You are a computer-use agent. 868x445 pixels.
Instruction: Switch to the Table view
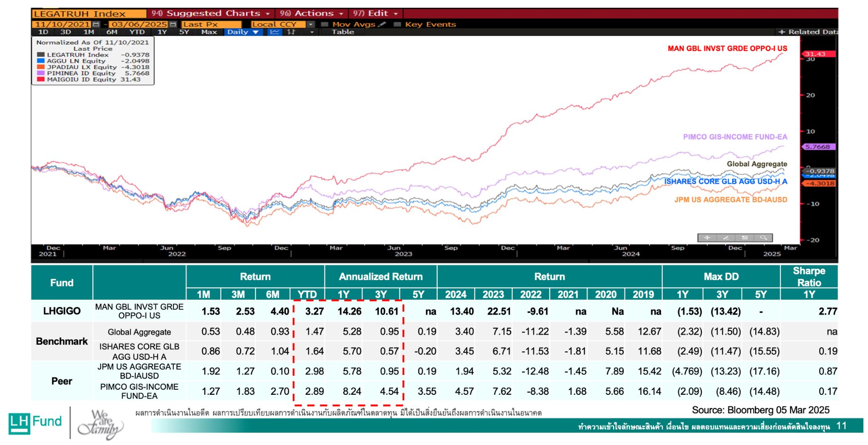click(x=343, y=32)
